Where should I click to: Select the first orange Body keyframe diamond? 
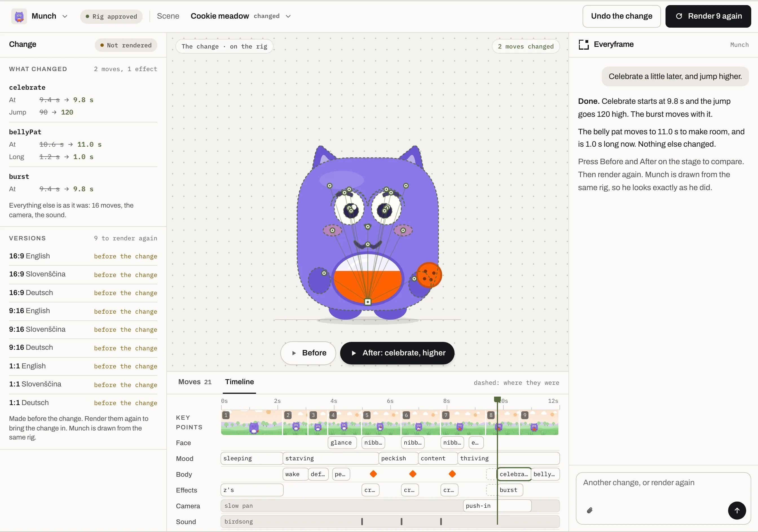click(373, 474)
